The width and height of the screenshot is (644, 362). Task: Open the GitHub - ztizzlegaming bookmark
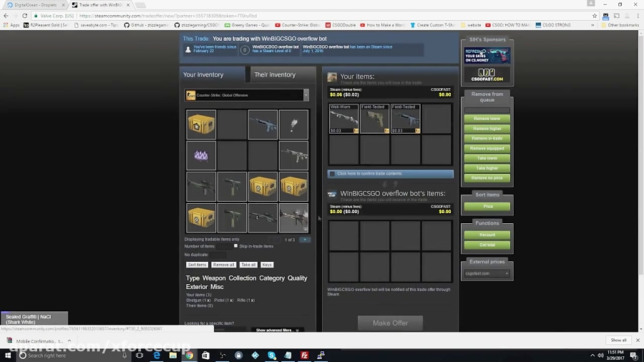point(147,25)
